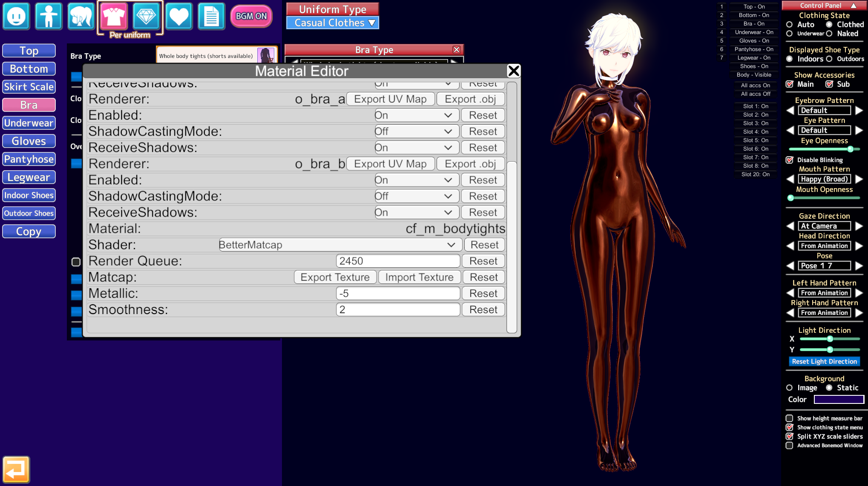Enable Show height measure bar

click(x=790, y=418)
